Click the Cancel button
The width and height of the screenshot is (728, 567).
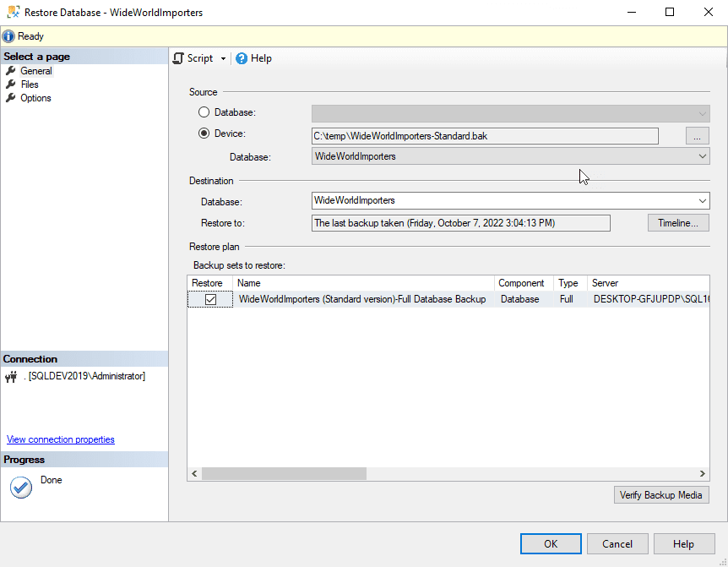coord(617,544)
